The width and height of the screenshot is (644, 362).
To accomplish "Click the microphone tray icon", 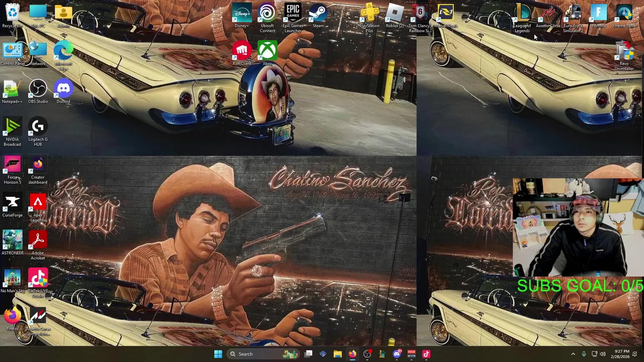I will 584,354.
